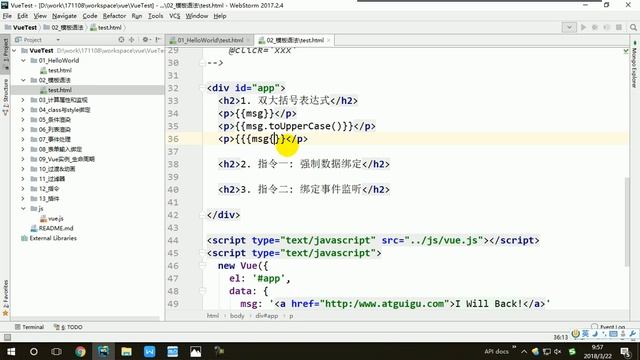Toggle the Mongo Explorer side tab
The width and height of the screenshot is (640, 360).
click(634, 65)
